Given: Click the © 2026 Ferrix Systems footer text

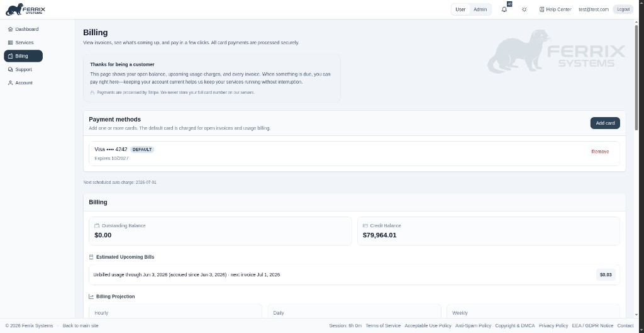Looking at the screenshot, I should (29, 325).
